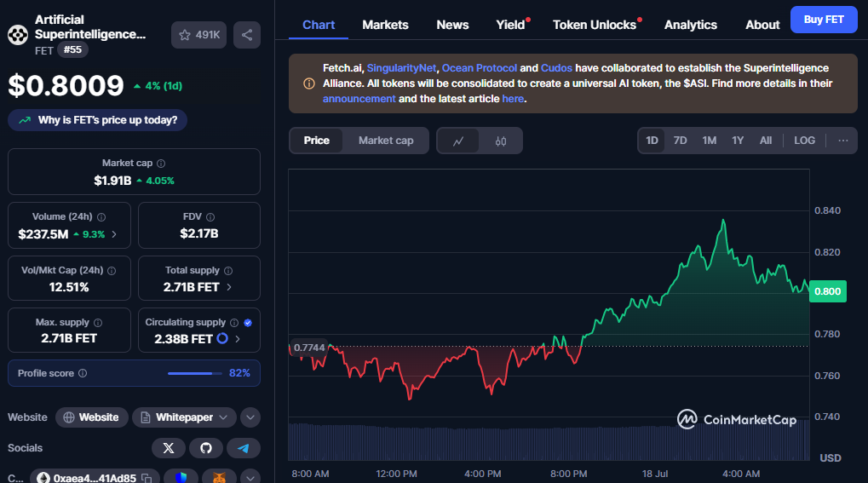Select the All time range

pyautogui.click(x=766, y=141)
